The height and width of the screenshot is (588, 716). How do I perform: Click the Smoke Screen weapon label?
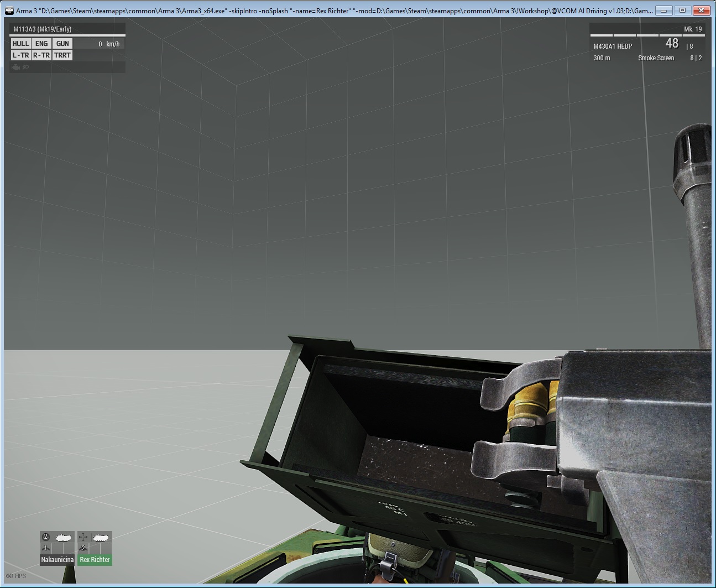[x=656, y=58]
